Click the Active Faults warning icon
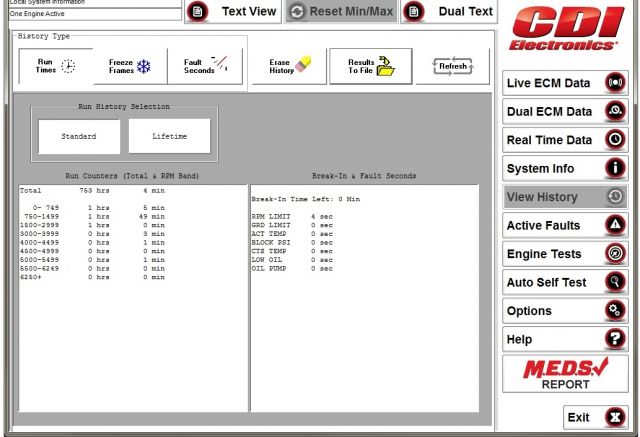The width and height of the screenshot is (640, 437). (x=616, y=225)
